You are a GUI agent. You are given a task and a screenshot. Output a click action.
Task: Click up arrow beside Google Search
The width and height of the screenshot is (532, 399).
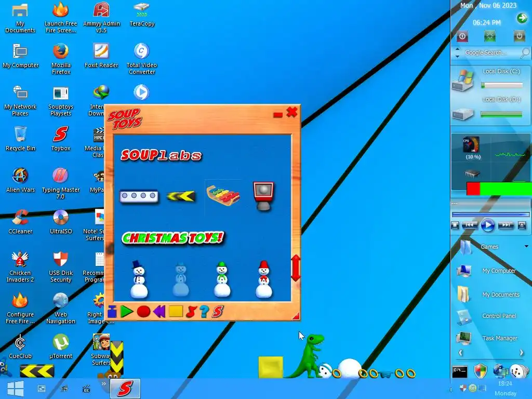[457, 49]
